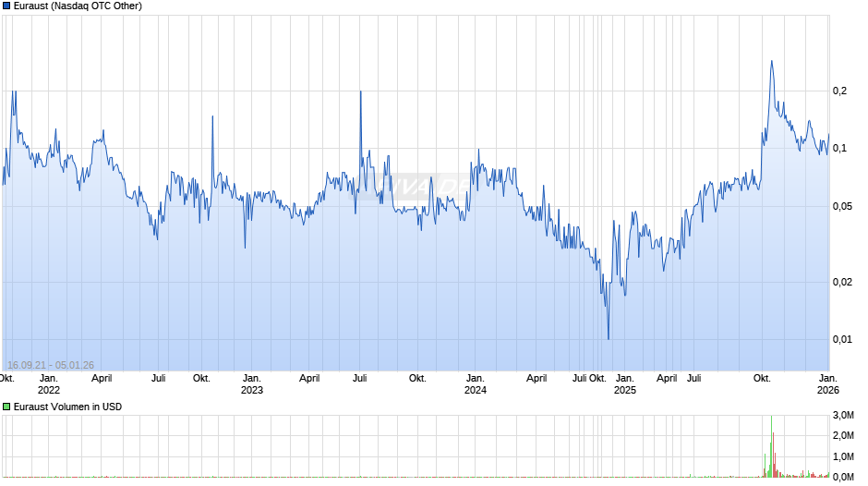Viewport: 868px width, 486px height.
Task: Click the 'Euraust (Nasdaq OTC Other)' chart title
Action: tap(78, 6)
